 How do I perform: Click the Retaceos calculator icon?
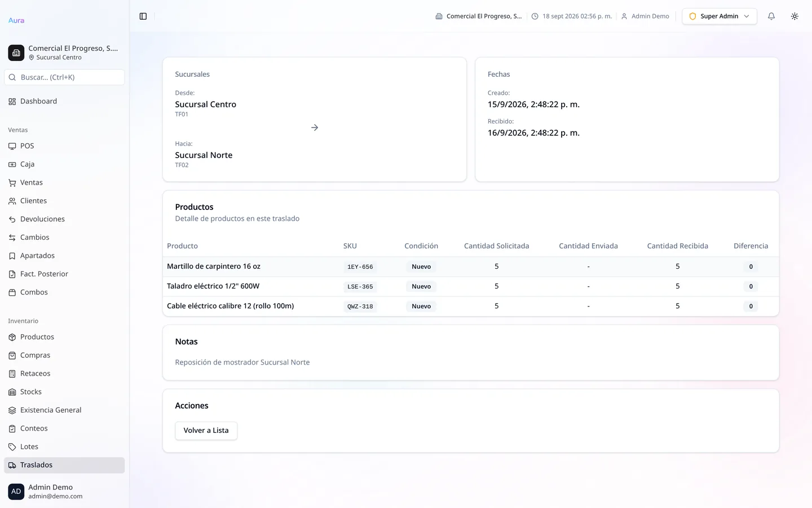[12, 374]
